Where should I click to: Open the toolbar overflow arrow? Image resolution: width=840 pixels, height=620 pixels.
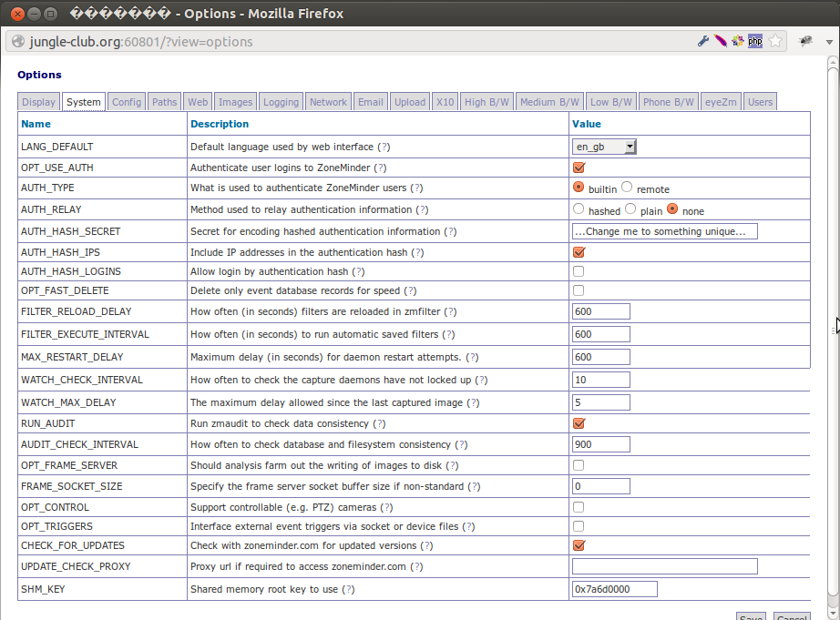[829, 42]
